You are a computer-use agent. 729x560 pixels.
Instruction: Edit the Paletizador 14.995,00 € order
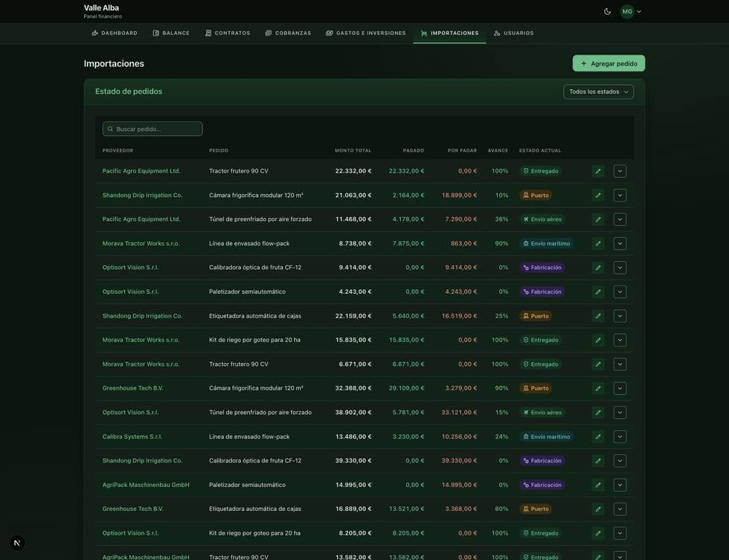[598, 485]
